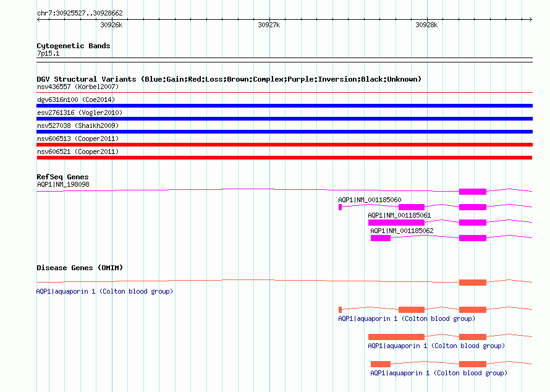
Task: Click the orange exon in first OMIM transcript
Action: (x=473, y=283)
